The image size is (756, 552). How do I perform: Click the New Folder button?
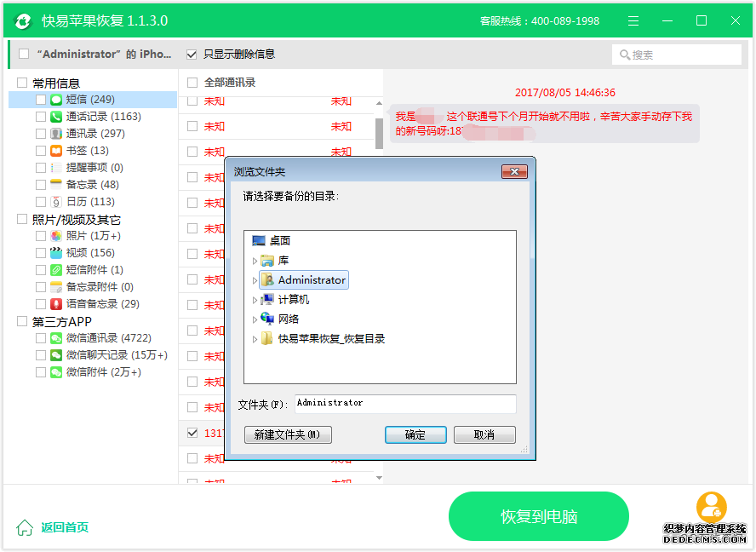click(x=287, y=434)
